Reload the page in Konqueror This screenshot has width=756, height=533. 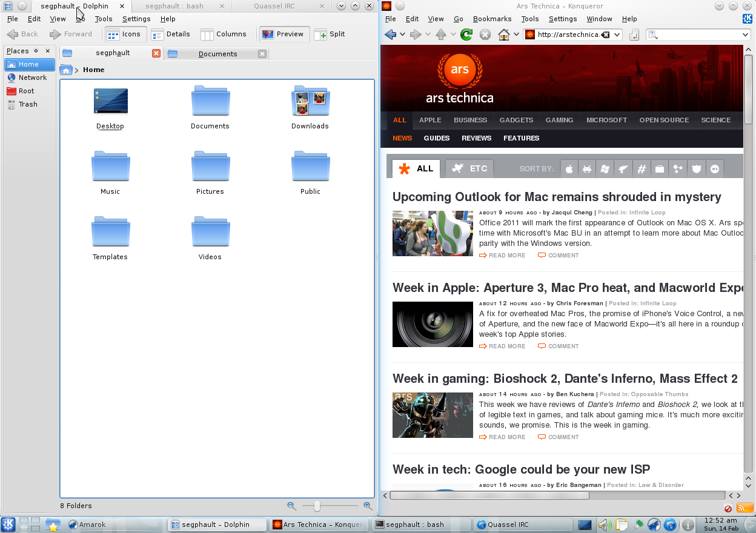click(466, 35)
